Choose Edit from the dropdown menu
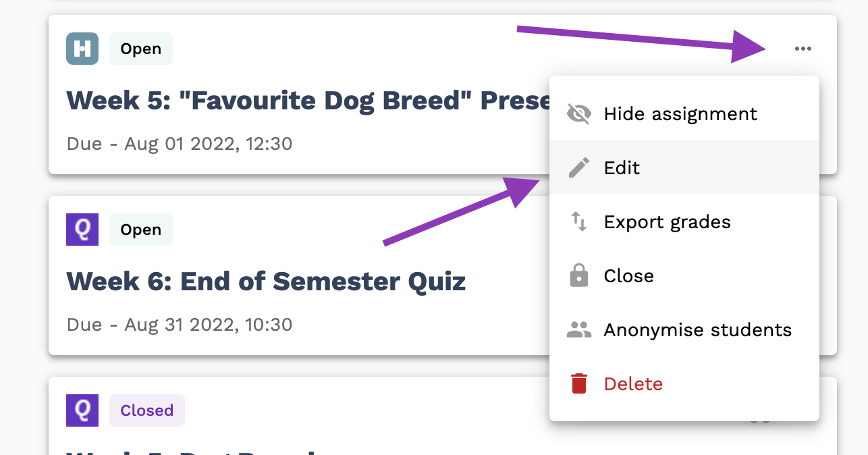The height and width of the screenshot is (455, 868). [x=684, y=167]
